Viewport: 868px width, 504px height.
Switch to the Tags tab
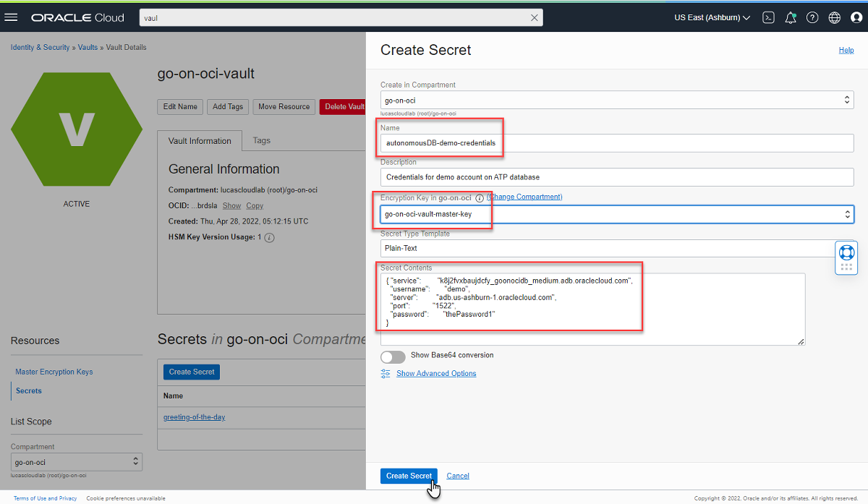point(261,141)
